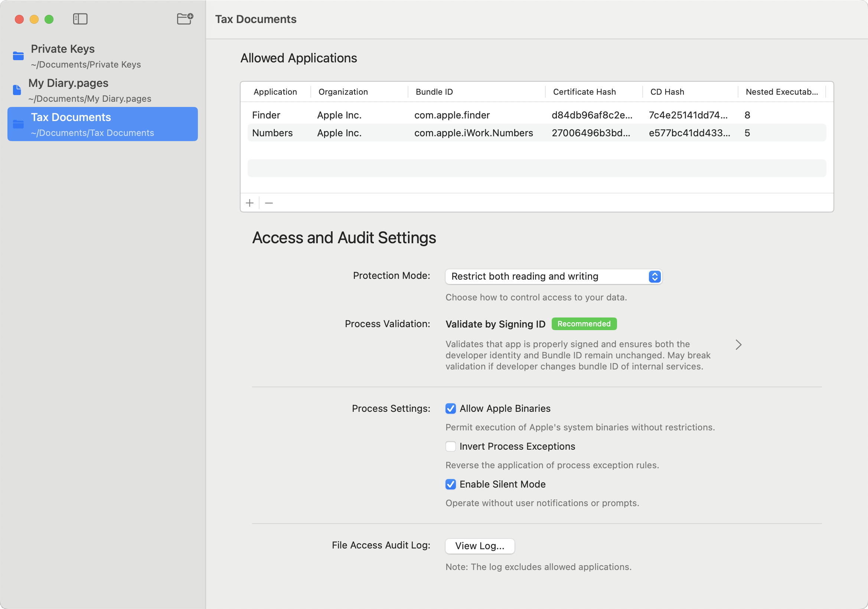Click the Nested Executables column header
This screenshot has width=868, height=609.
pos(781,92)
